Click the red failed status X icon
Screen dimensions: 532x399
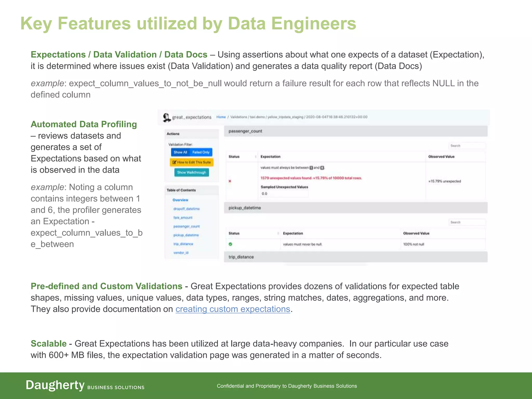pos(230,181)
